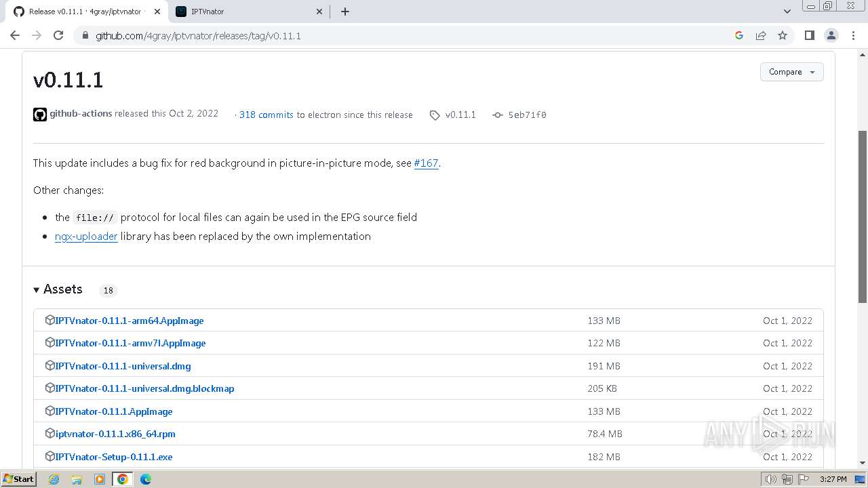Share this page via the share icon
This screenshot has width=868, height=488.
click(761, 35)
